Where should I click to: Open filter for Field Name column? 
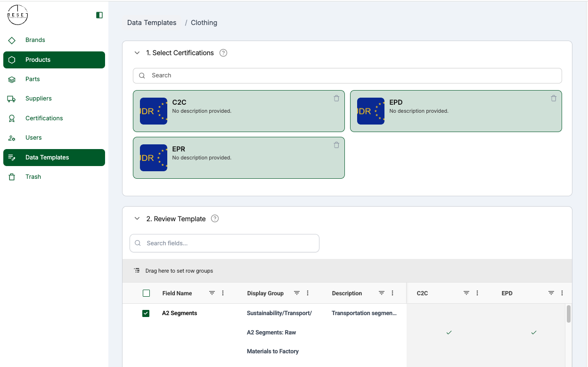point(212,293)
